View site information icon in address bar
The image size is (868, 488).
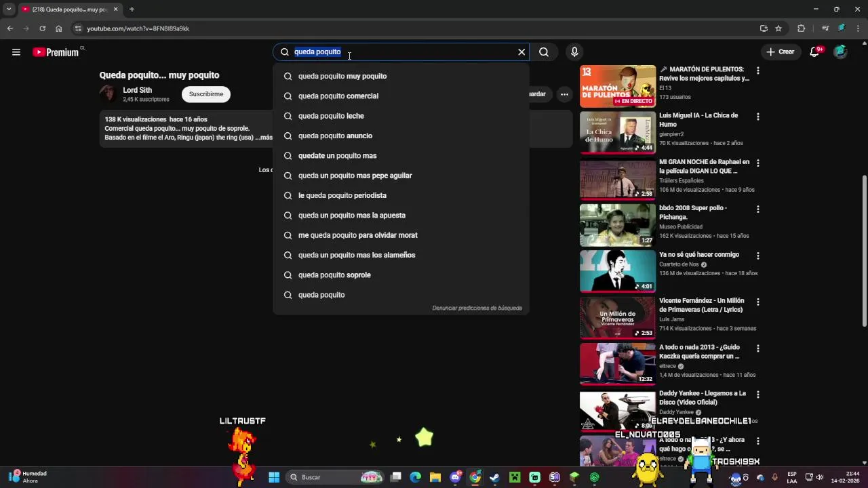(x=78, y=28)
